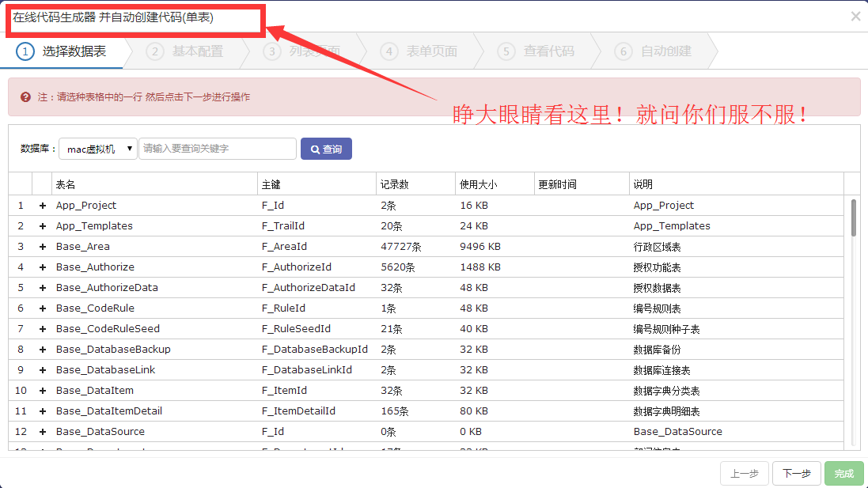Click the 下一步 next step button
Screen dimensions: 868x488
tap(796, 473)
